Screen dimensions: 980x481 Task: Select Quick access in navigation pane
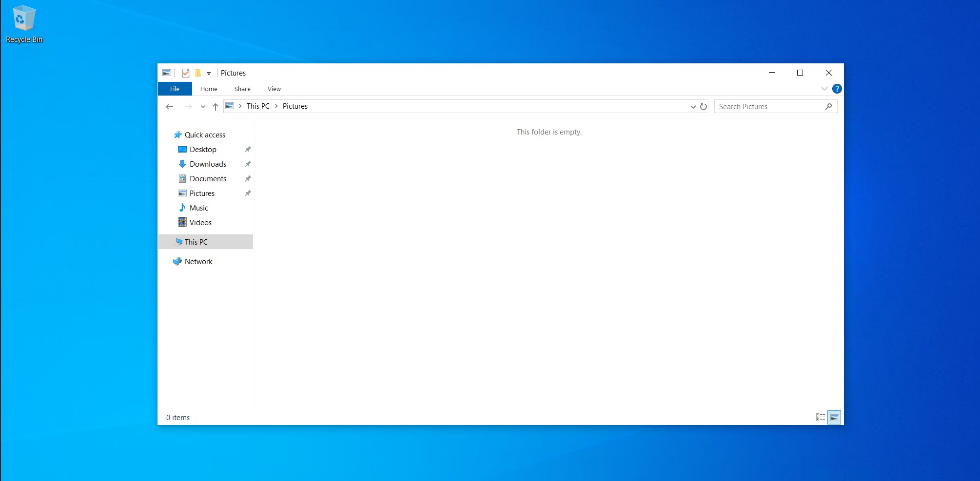205,135
